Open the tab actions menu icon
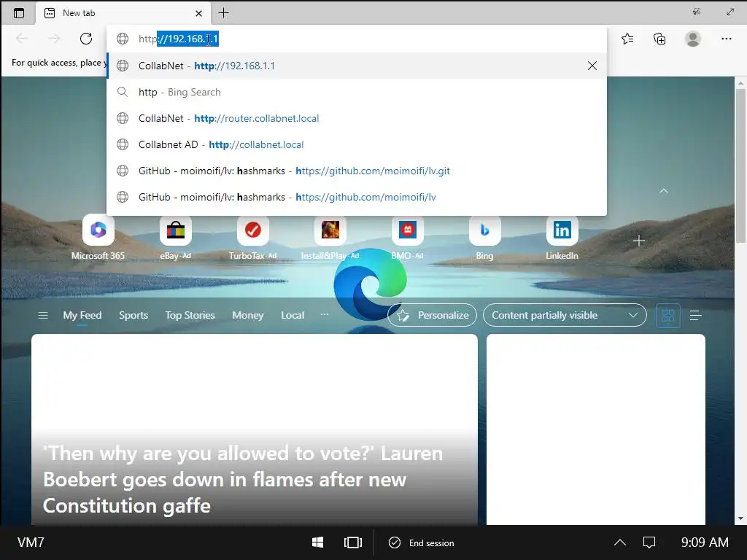Viewport: 747px width, 560px height. pos(18,13)
